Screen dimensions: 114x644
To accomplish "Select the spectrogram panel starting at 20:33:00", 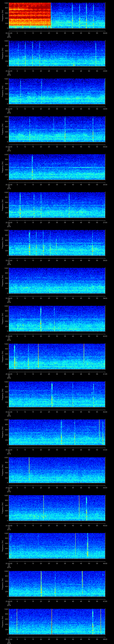I will click(x=57, y=91).
